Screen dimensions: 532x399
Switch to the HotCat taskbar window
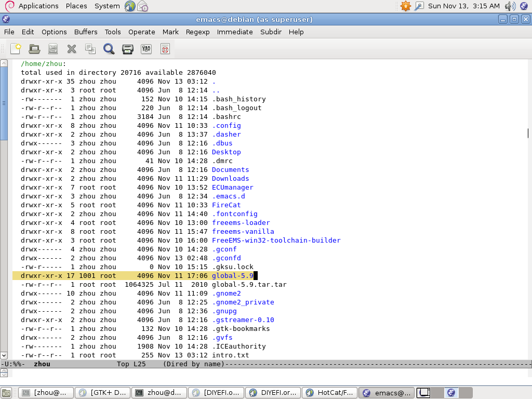[x=329, y=393]
